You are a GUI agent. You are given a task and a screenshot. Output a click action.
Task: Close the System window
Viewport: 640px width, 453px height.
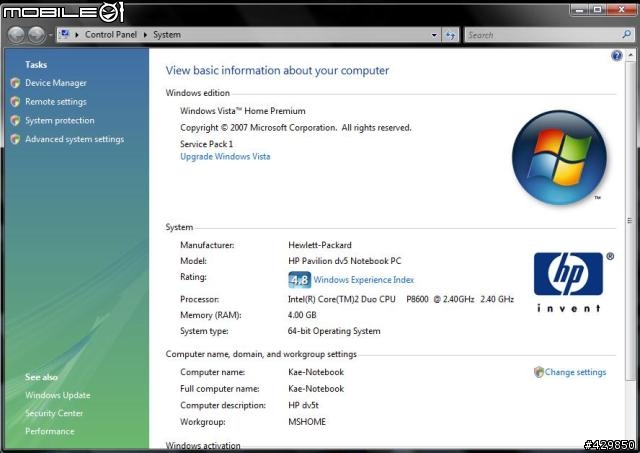click(621, 9)
